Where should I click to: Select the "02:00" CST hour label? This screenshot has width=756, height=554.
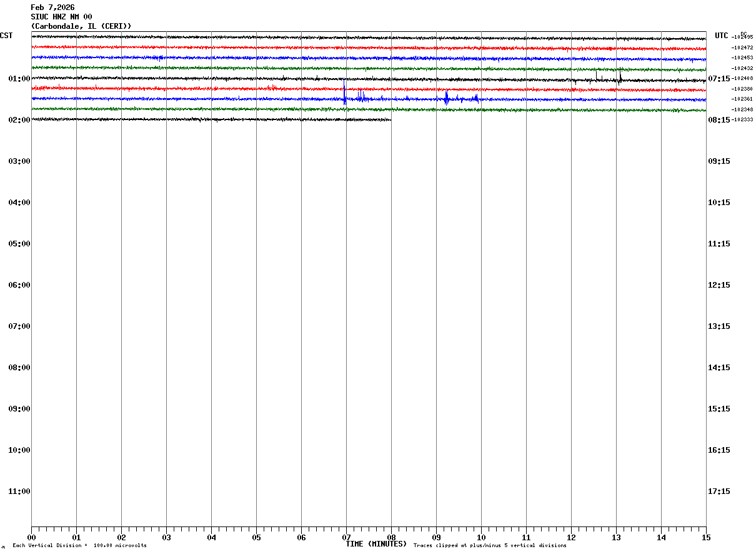(x=19, y=120)
